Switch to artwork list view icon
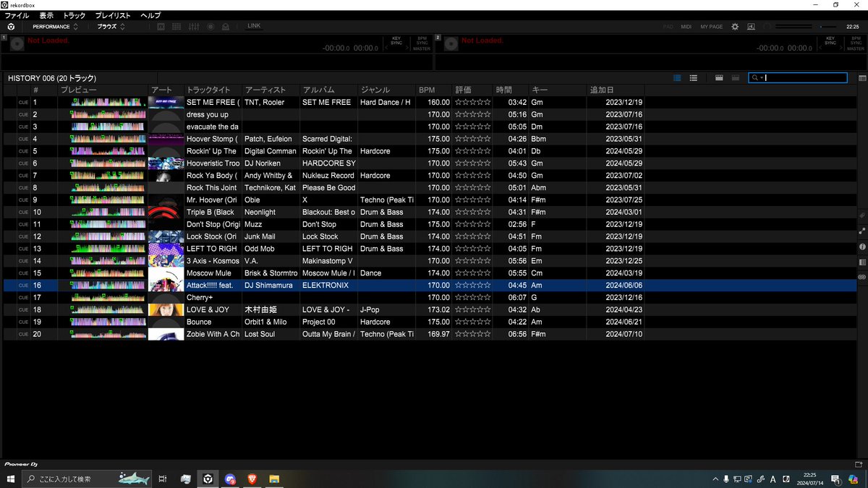The width and height of the screenshot is (868, 488). click(x=694, y=77)
